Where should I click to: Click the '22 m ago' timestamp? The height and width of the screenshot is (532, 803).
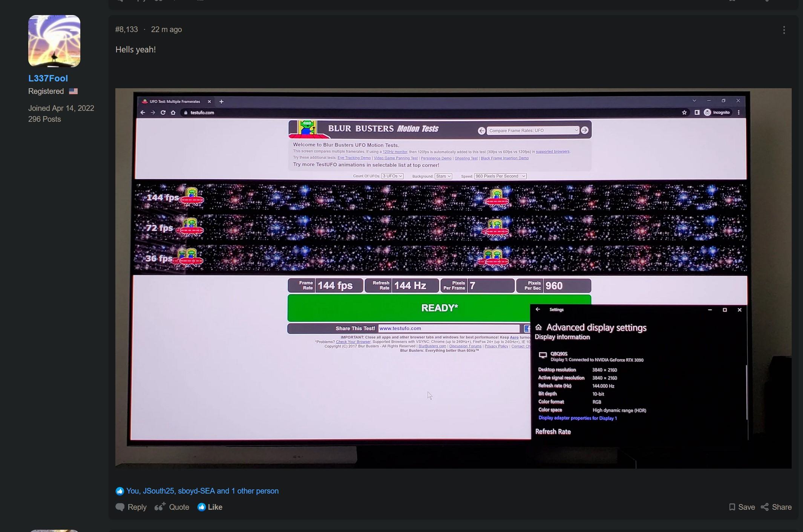pos(166,29)
